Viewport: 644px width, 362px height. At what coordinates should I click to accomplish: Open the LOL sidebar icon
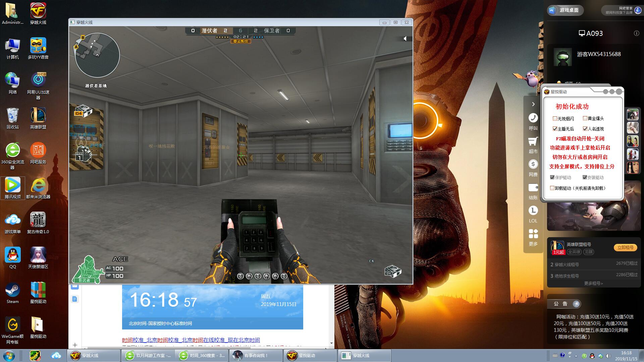(533, 211)
